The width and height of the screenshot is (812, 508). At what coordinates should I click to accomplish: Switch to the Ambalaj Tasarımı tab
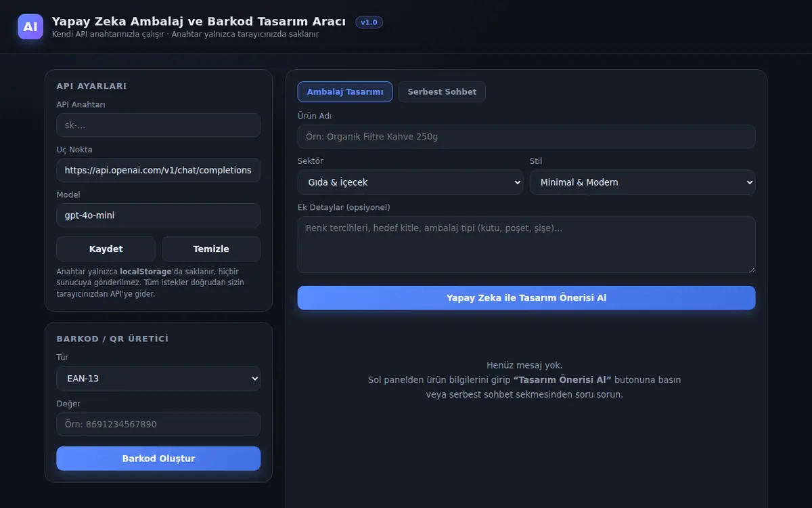(345, 91)
